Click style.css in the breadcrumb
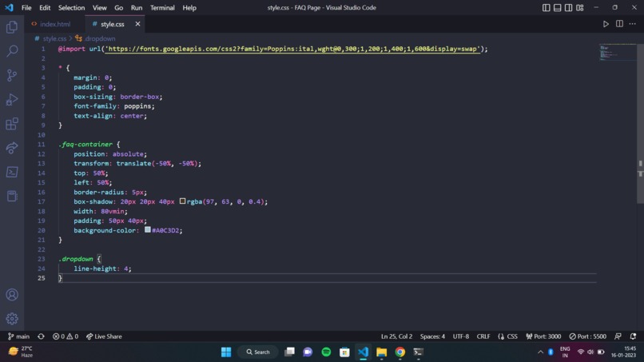The width and height of the screenshot is (644, 362). point(54,38)
